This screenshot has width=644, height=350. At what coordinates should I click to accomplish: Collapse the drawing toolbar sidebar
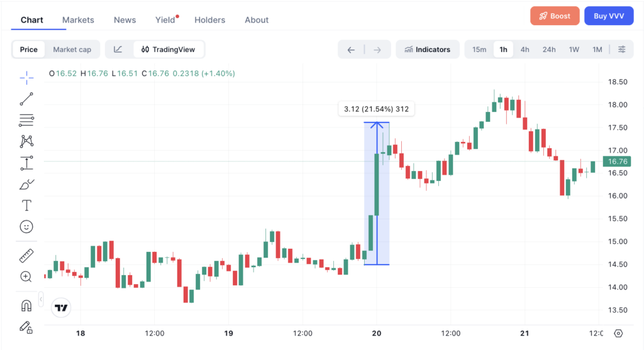pyautogui.click(x=41, y=299)
